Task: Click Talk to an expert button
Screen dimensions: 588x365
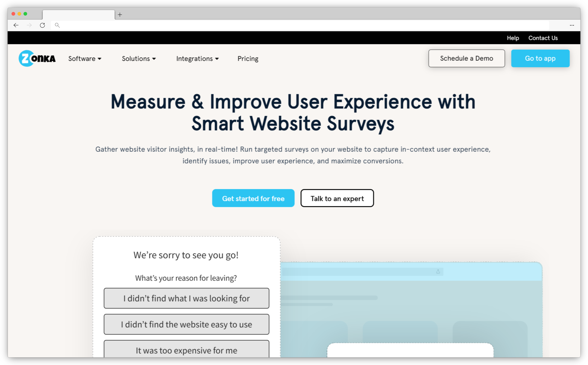Action: coord(337,198)
